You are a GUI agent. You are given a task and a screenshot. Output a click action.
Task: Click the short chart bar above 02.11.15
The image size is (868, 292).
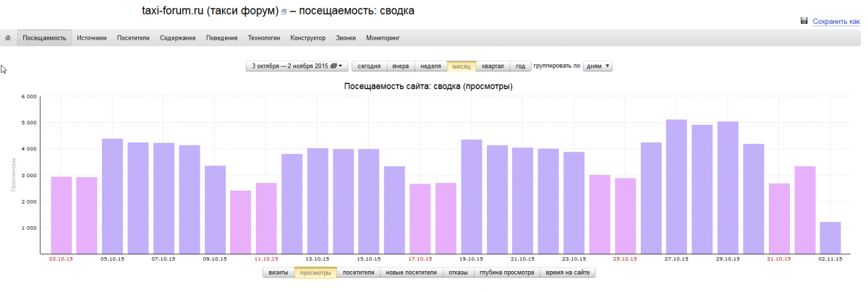[x=830, y=238]
